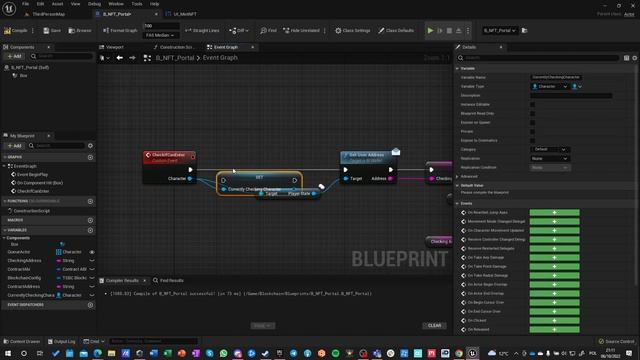Click the Source Control status button
The width and height of the screenshot is (640, 360).
point(616,341)
